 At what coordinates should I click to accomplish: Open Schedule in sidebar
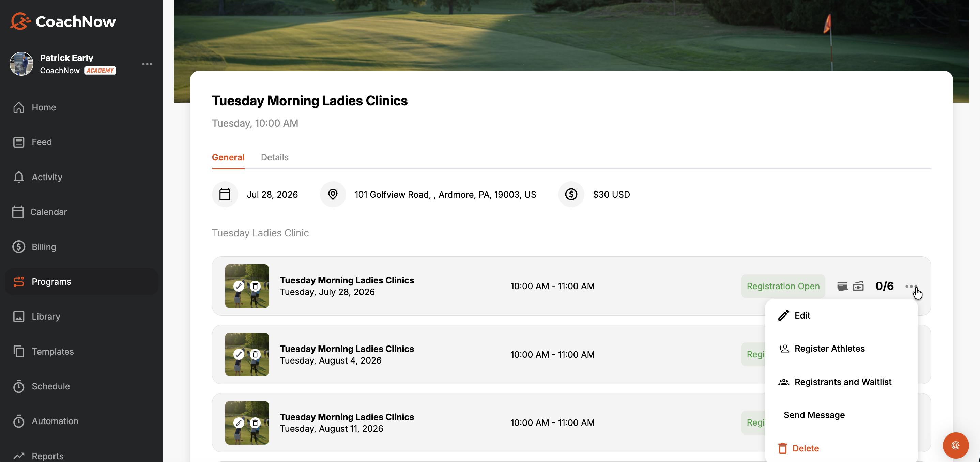coord(51,386)
